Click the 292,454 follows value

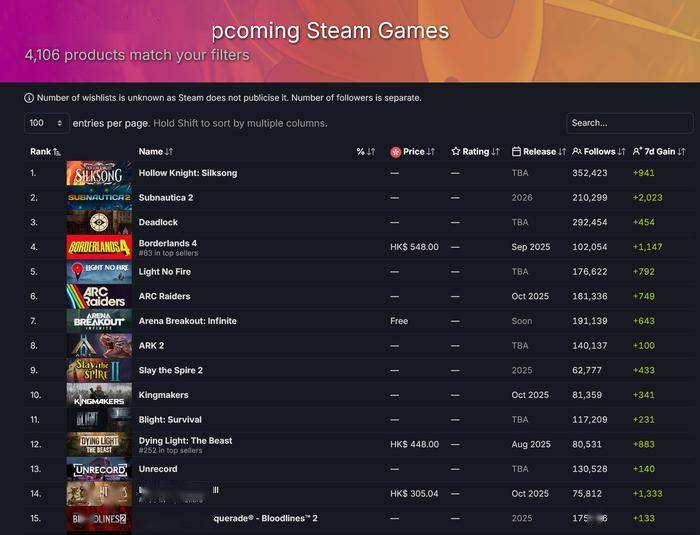pyautogui.click(x=590, y=222)
